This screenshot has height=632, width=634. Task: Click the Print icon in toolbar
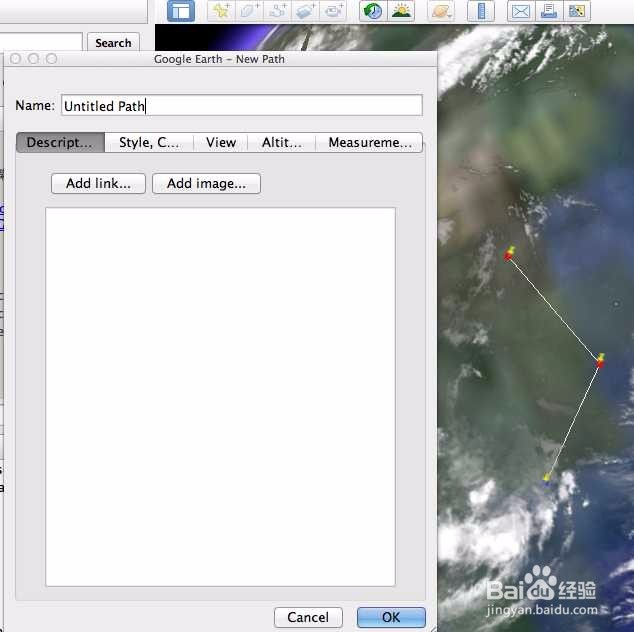pos(549,11)
